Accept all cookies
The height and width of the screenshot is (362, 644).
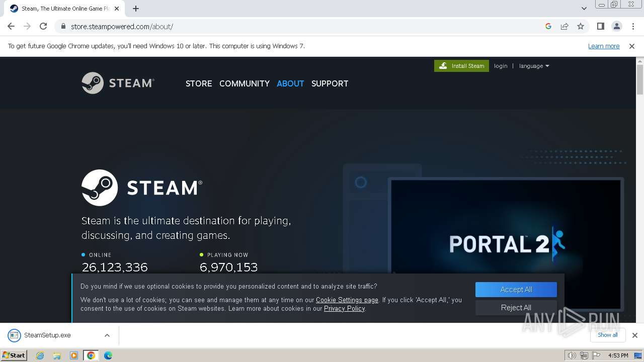pos(516,290)
